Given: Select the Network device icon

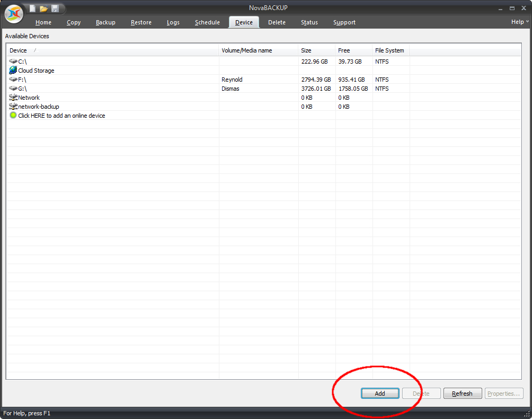Looking at the screenshot, I should [x=13, y=98].
